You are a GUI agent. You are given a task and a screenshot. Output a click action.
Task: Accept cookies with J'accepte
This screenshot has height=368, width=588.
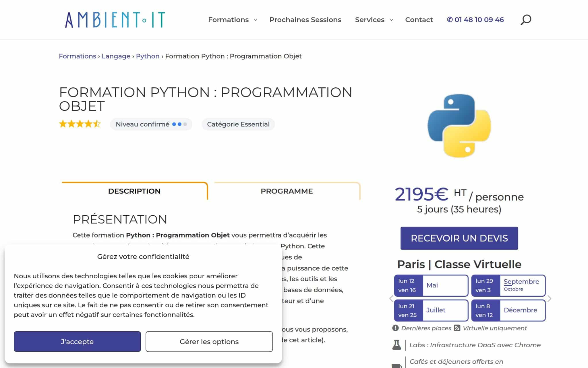tap(77, 342)
